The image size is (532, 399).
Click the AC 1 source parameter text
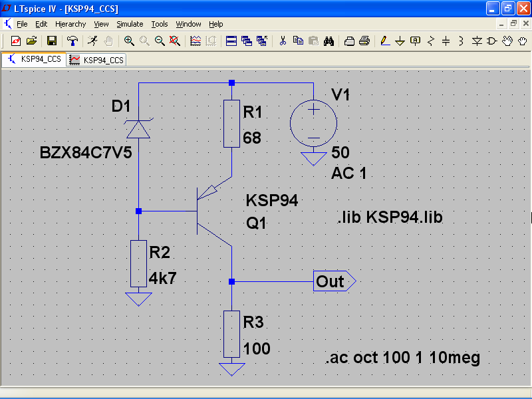point(348,173)
